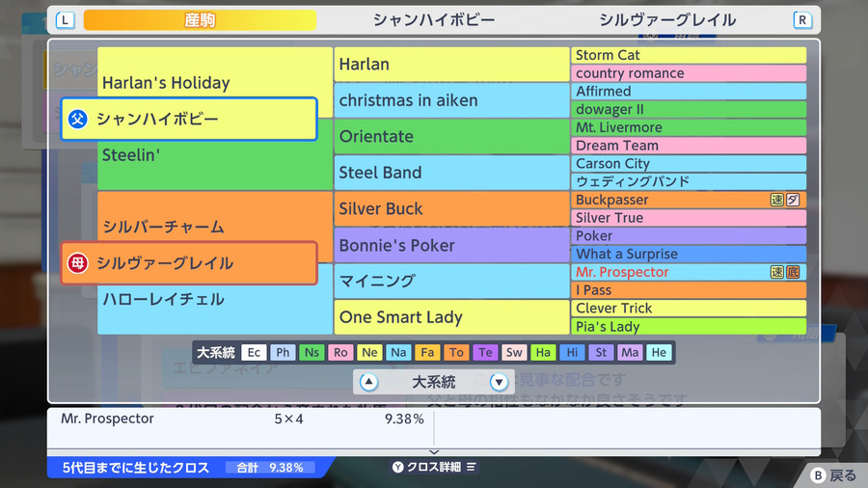Click the R shoulder button icon
The width and height of the screenshot is (868, 488).
click(x=802, y=20)
